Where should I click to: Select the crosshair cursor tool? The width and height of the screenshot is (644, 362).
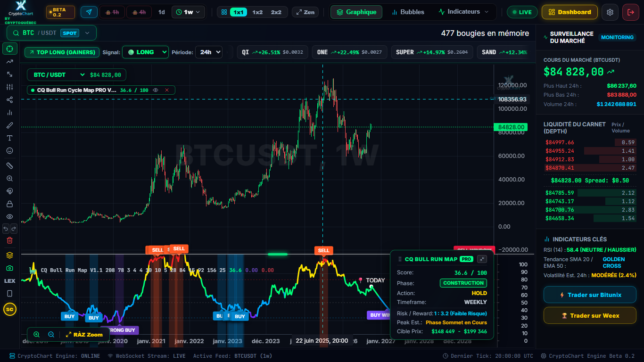click(9, 49)
